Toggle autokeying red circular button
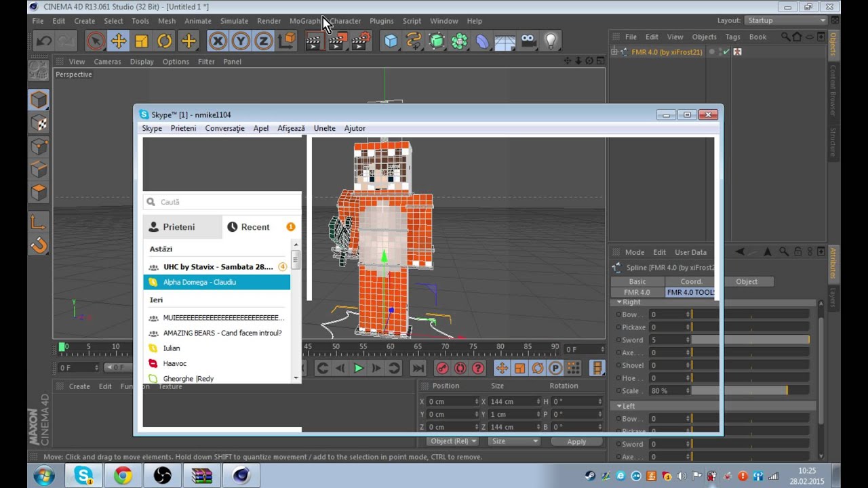Image resolution: width=868 pixels, height=488 pixels. 460,368
